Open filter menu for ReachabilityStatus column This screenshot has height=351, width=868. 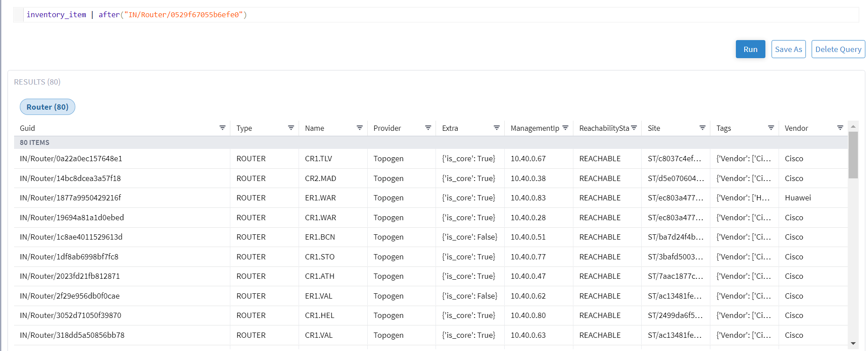pyautogui.click(x=634, y=128)
